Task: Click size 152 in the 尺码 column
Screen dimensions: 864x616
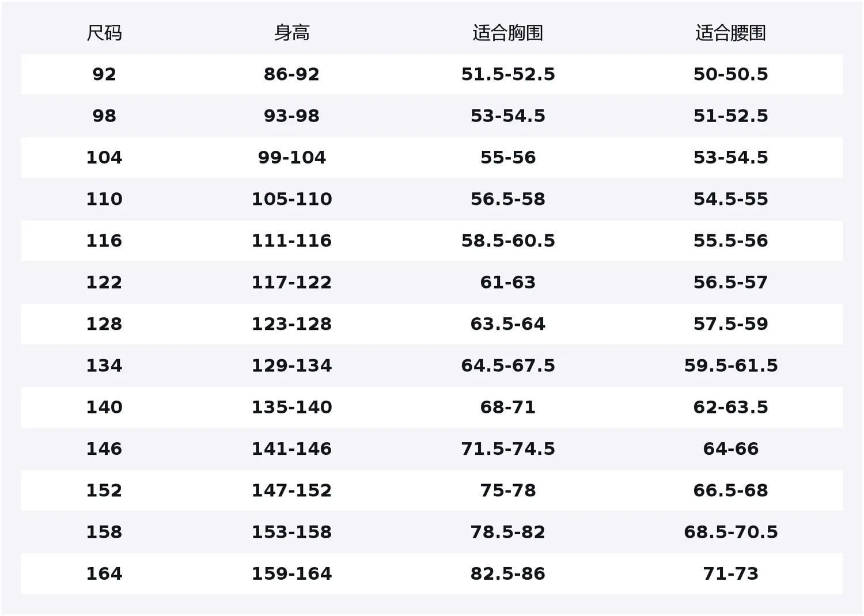Action: (x=104, y=490)
